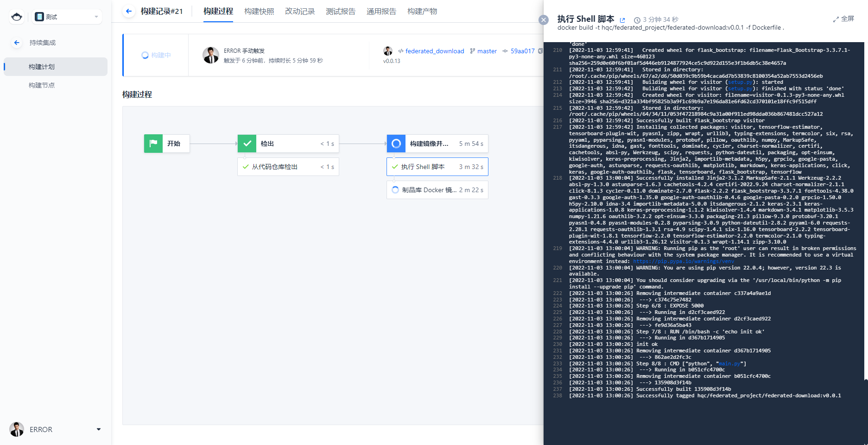The image size is (868, 445).
Task: Switch to the 构建产物 tab
Action: pyautogui.click(x=422, y=11)
